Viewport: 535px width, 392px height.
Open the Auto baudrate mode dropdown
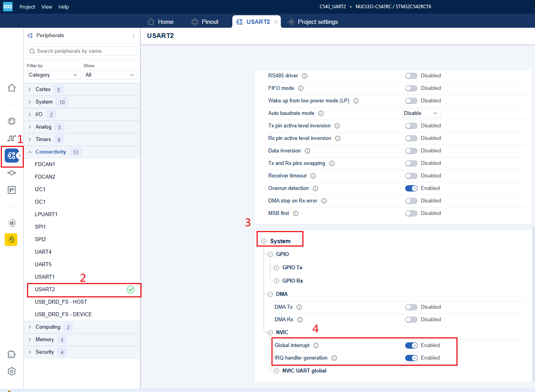pos(421,113)
